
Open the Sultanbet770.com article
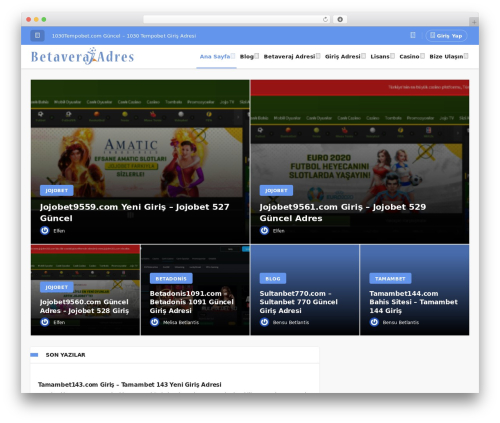point(298,302)
